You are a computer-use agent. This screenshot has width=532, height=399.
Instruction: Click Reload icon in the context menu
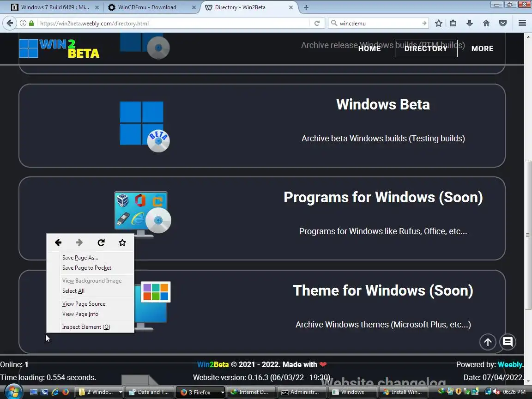coord(101,242)
